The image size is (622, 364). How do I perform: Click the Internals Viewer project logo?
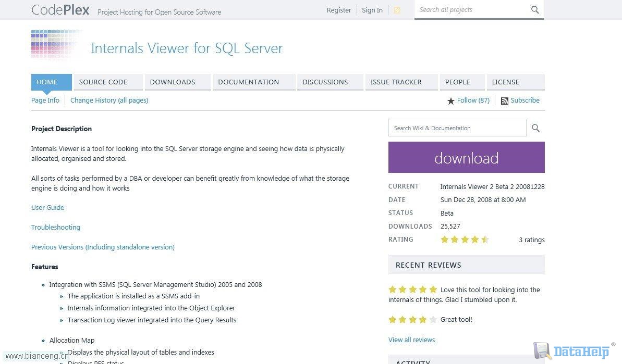(55, 47)
